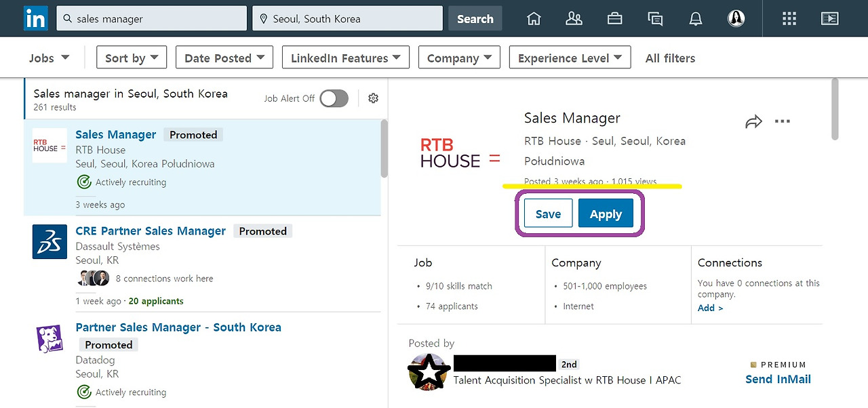Click the RTB House job's 'Actively recruiting' text
The height and width of the screenshot is (408, 868).
point(131,182)
